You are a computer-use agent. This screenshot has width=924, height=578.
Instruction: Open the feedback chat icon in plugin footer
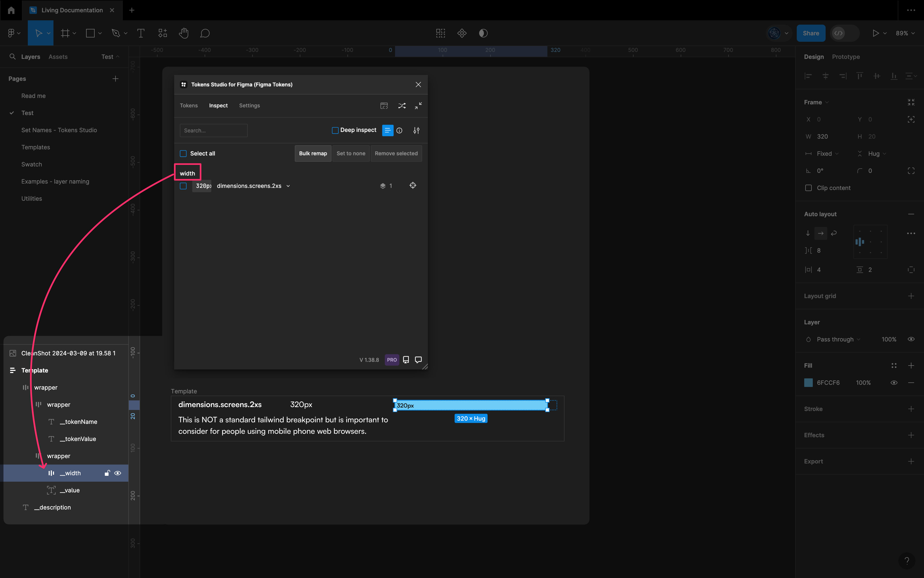coord(418,360)
